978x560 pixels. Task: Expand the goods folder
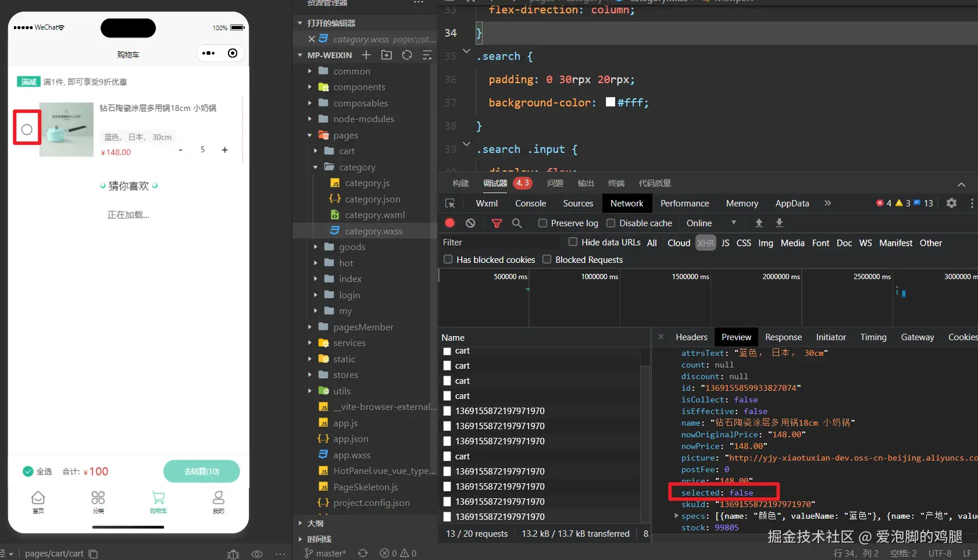pyautogui.click(x=316, y=247)
